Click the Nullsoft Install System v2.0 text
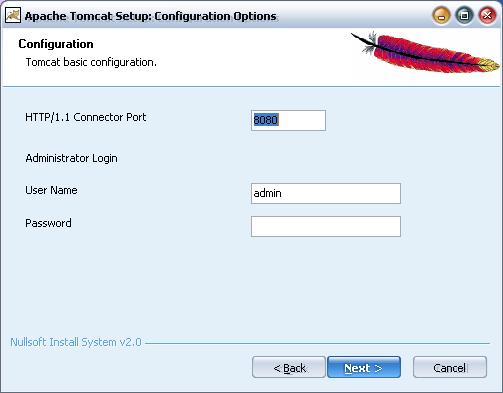The height and width of the screenshot is (393, 503). pos(76,342)
